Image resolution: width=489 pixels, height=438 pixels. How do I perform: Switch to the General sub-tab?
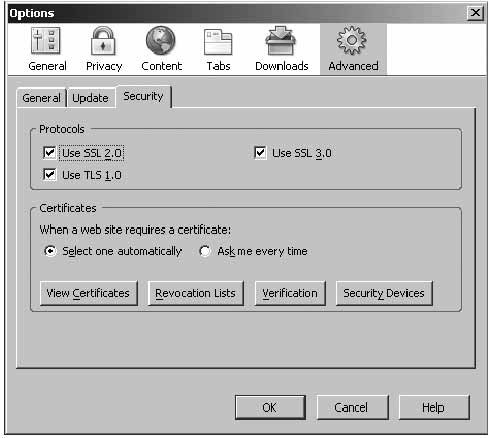(x=41, y=98)
